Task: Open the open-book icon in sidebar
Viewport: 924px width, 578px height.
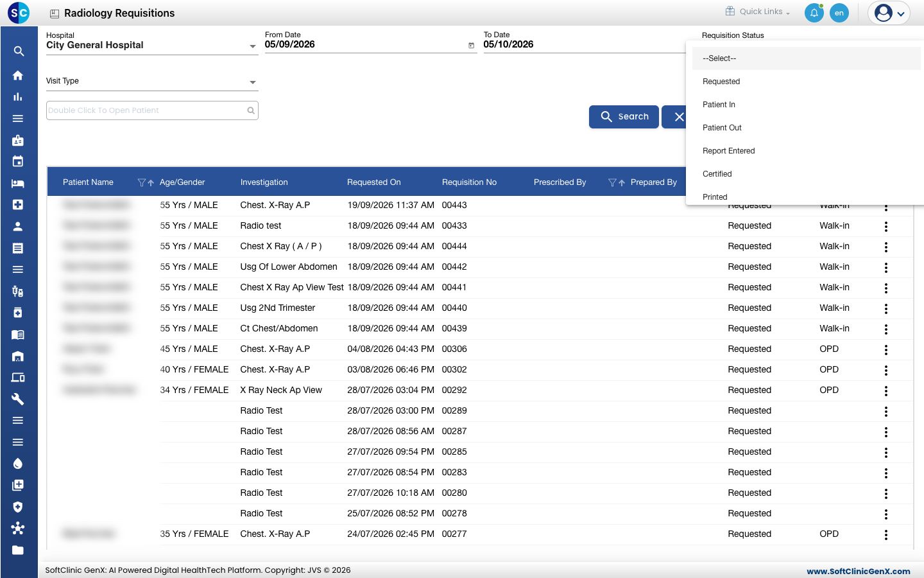Action: pyautogui.click(x=18, y=334)
